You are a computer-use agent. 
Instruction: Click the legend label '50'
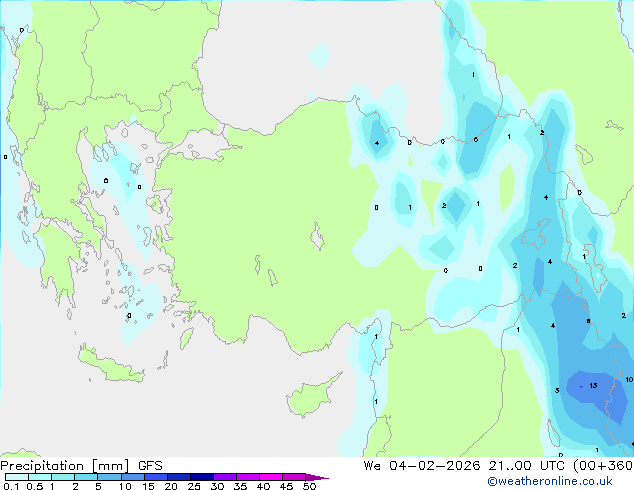click(309, 486)
